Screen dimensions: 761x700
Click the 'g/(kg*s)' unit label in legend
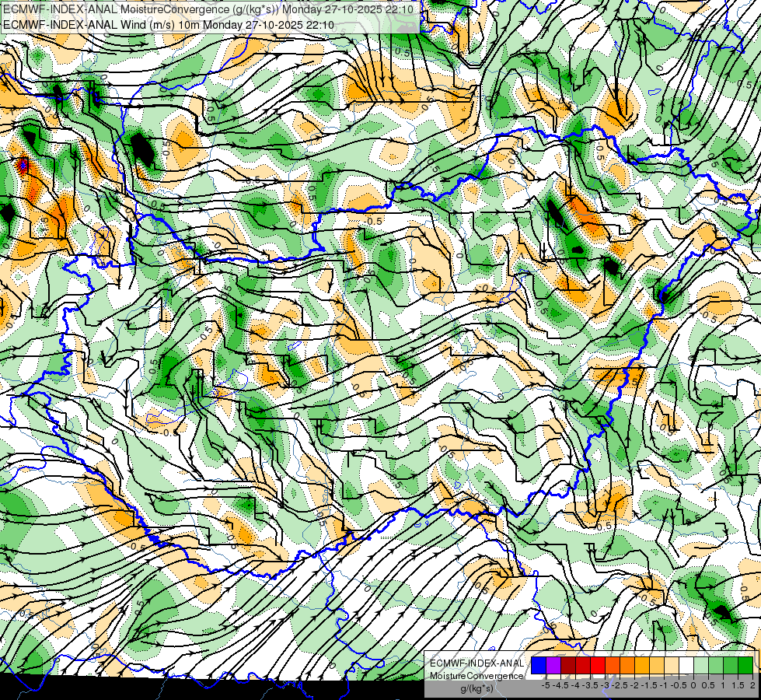476,689
